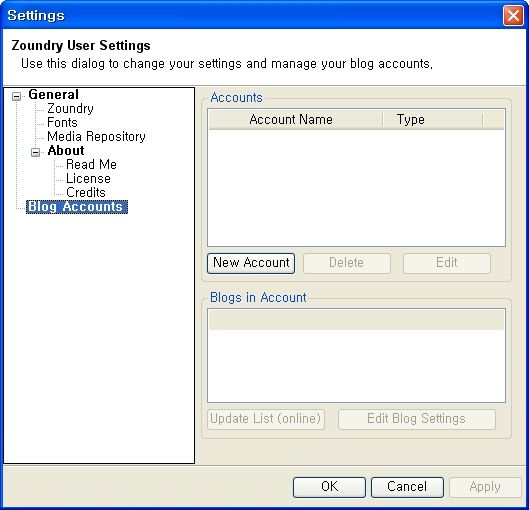Collapse the About tree node
This screenshot has width=529, height=510.
pos(35,152)
